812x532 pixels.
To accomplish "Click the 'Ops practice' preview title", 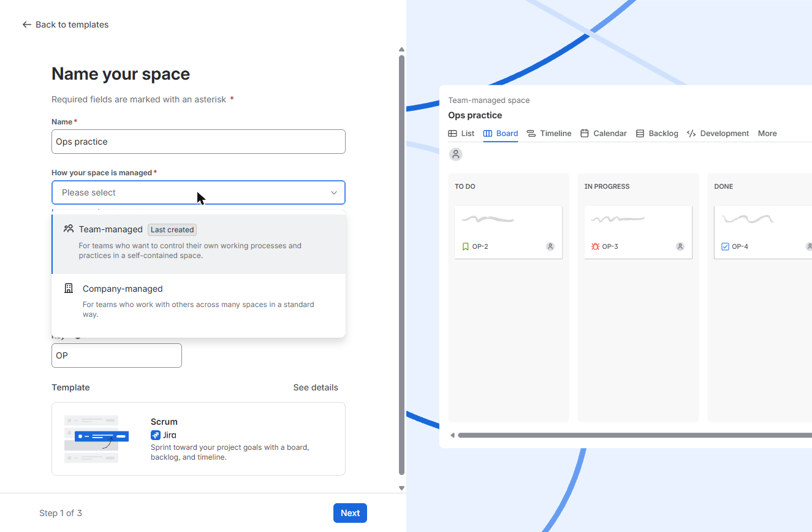I will pos(475,115).
